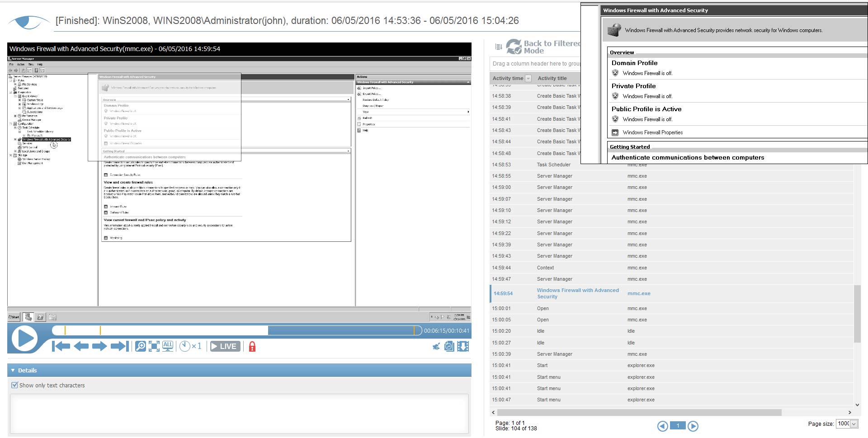
Task: Advance to the next slide with the right arrow
Action: coord(99,346)
